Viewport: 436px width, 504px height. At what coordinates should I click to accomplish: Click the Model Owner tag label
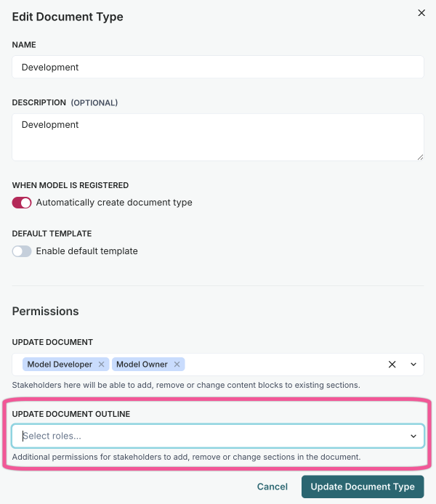142,365
